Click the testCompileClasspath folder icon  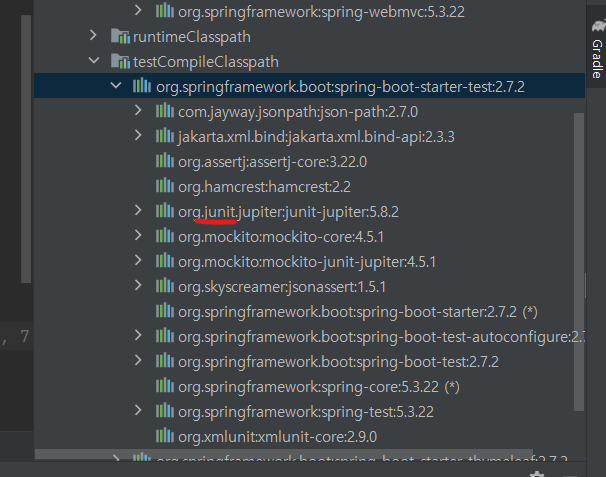pyautogui.click(x=120, y=61)
